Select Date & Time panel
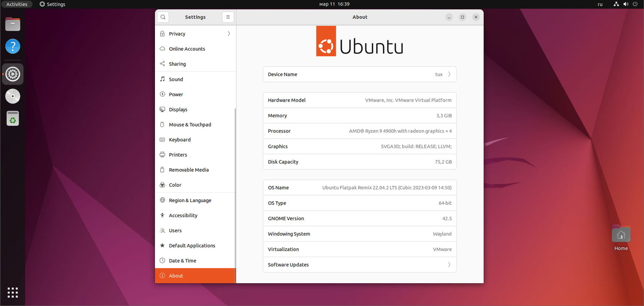 tap(195, 261)
